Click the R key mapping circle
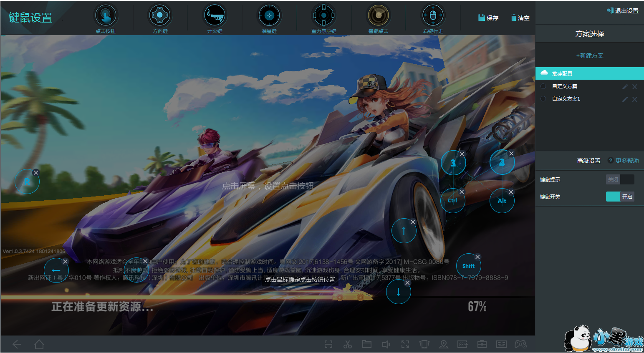Viewport: 644px width, 353px height. [x=27, y=182]
